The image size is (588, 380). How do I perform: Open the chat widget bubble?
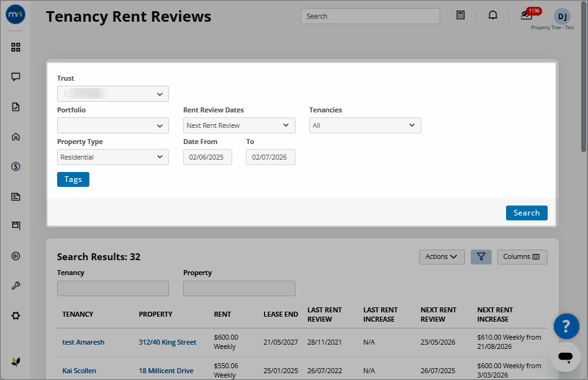565,357
